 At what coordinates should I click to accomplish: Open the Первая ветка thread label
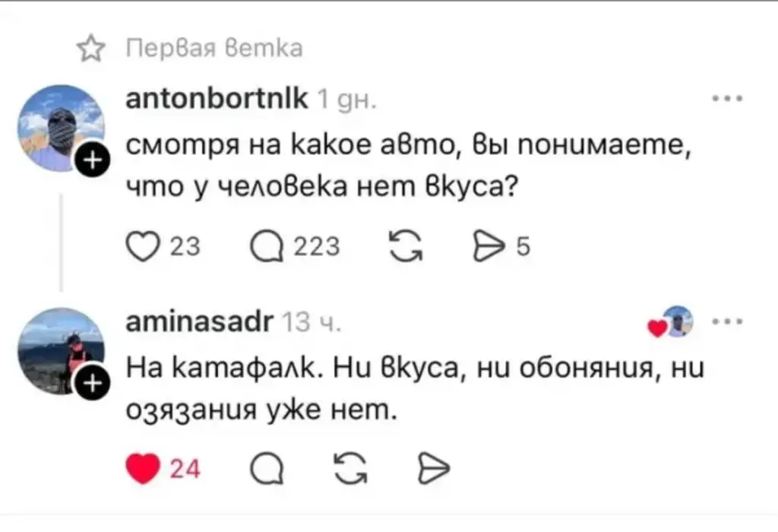pos(213,49)
